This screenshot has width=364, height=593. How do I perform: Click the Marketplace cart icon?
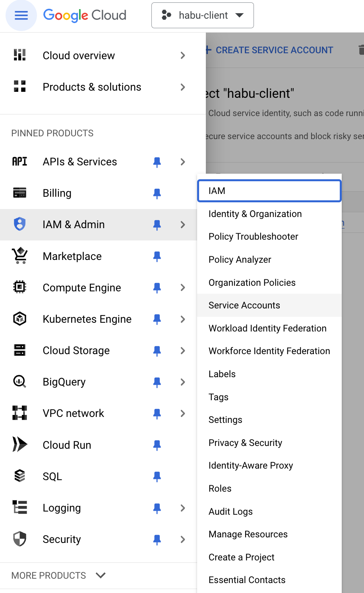pos(19,256)
